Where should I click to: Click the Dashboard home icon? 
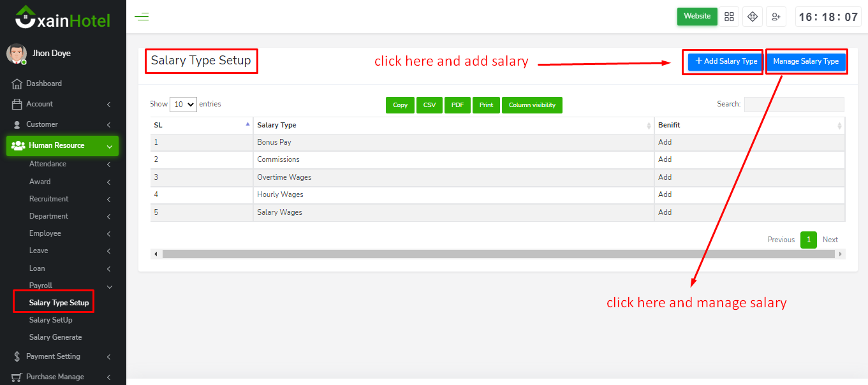17,84
